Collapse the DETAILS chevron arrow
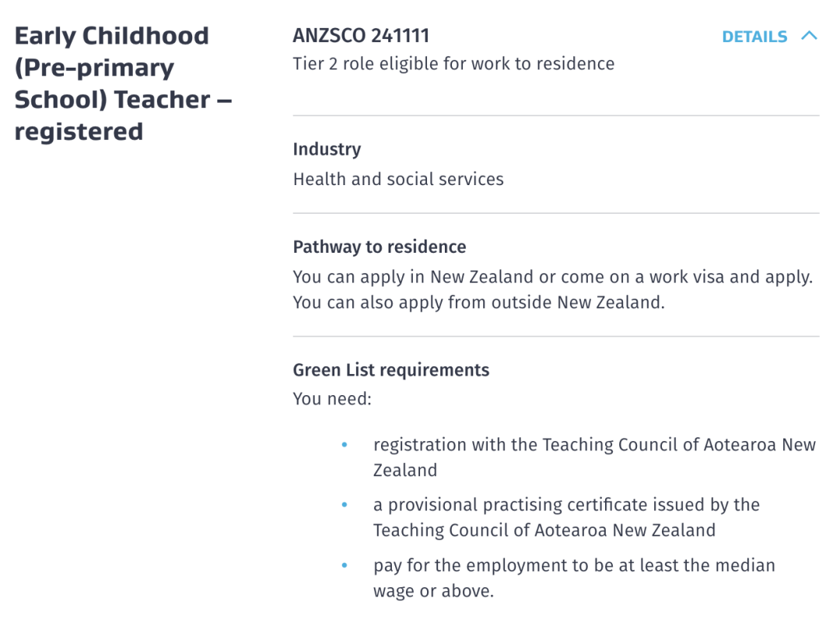The width and height of the screenshot is (840, 623). coord(809,36)
